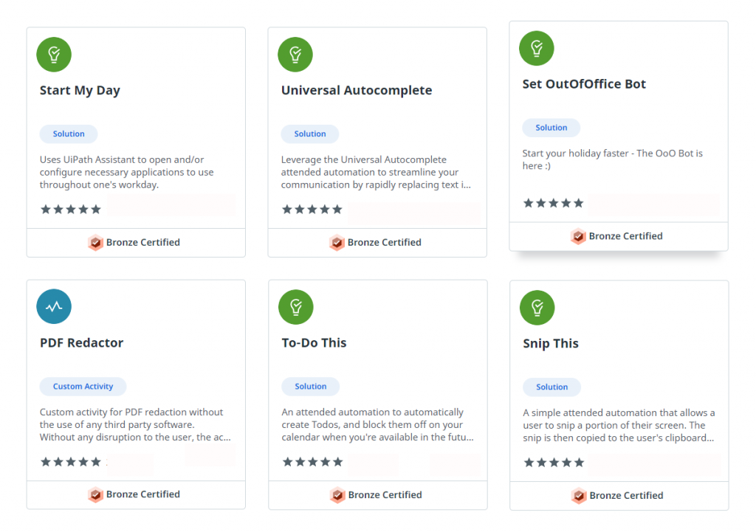Click the green lightbulb icon on Start My Day
Screen dimensions: 756x532
[x=54, y=55]
